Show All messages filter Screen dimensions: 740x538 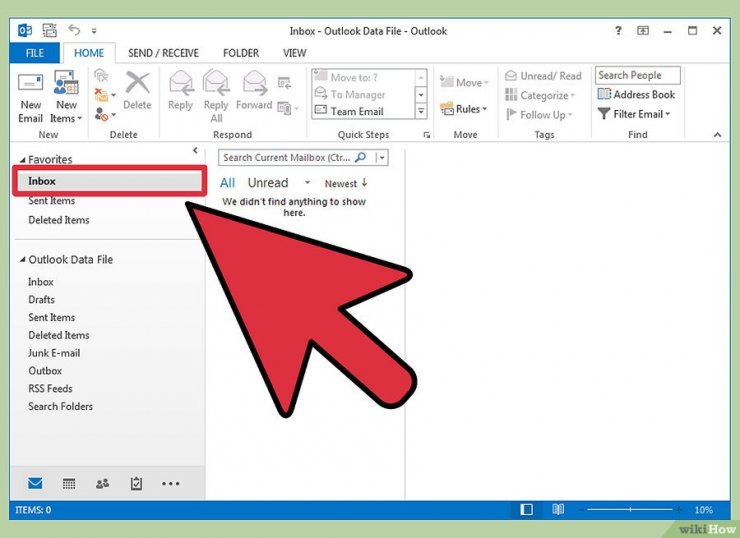tap(227, 183)
